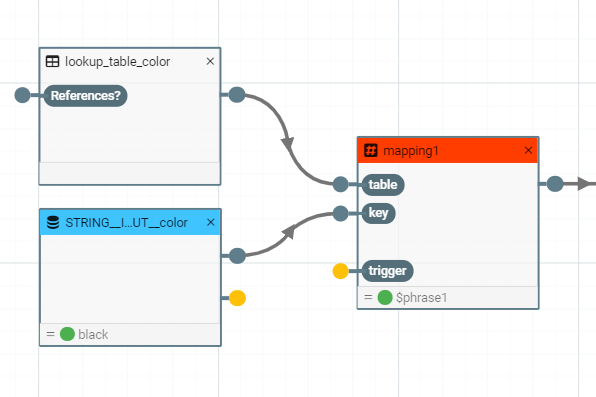
Task: Click the database icon of STRING__I...UT__color node
Action: [x=53, y=222]
